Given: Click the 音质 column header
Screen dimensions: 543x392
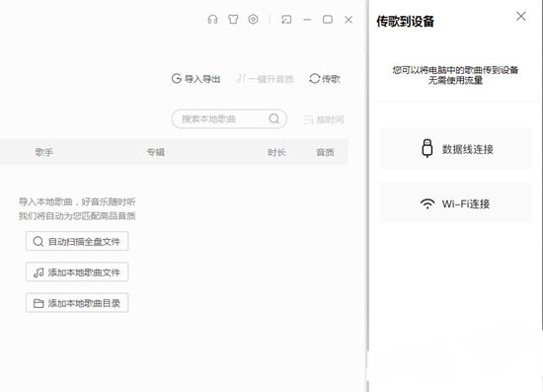Looking at the screenshot, I should tap(325, 152).
